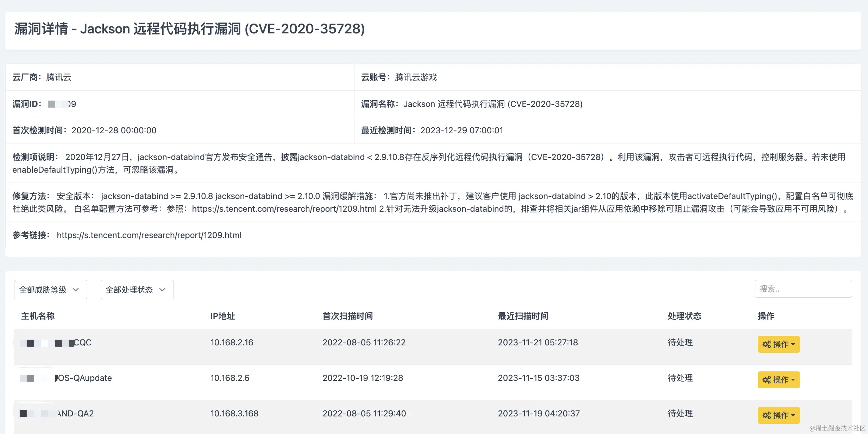This screenshot has height=434, width=868.
Task: Open 操作 menu for AND-QA2 host
Action: tap(778, 415)
